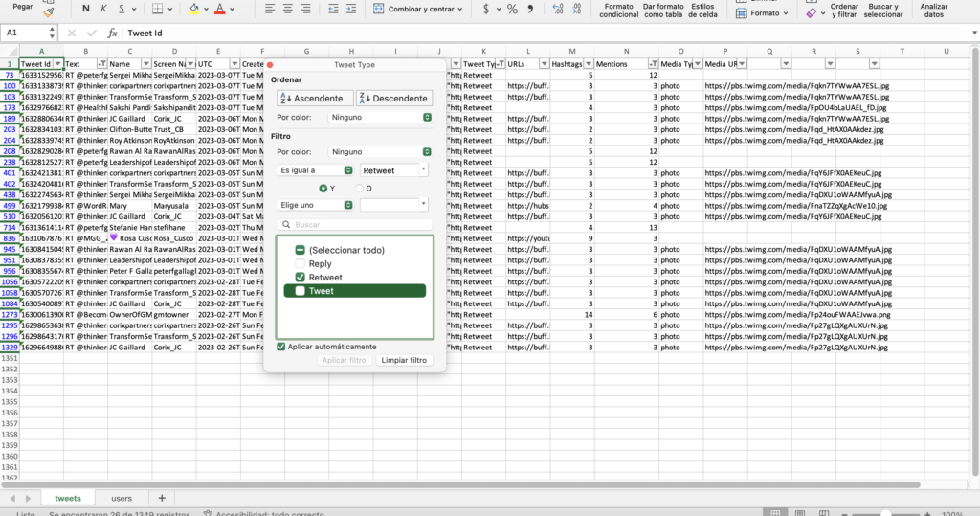The width and height of the screenshot is (980, 516).
Task: Check the Tweet filter checkbox
Action: [301, 291]
